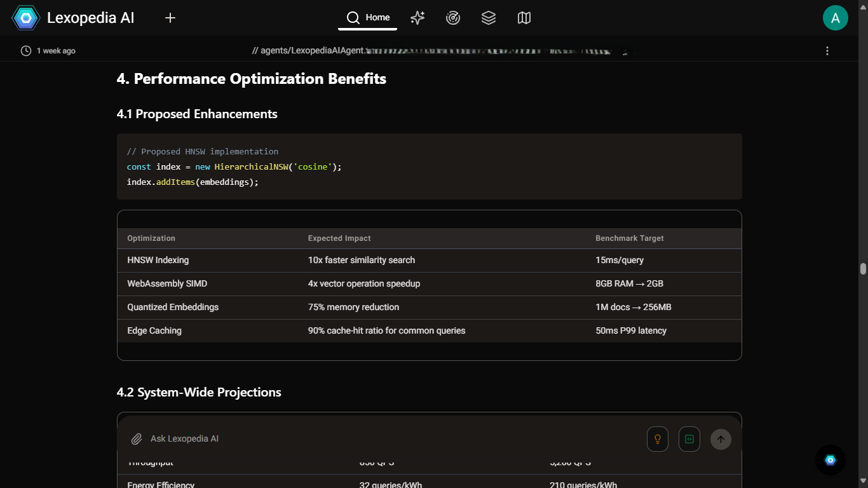The height and width of the screenshot is (488, 868).
Task: Click the '15ms/query' cell
Action: pos(620,260)
